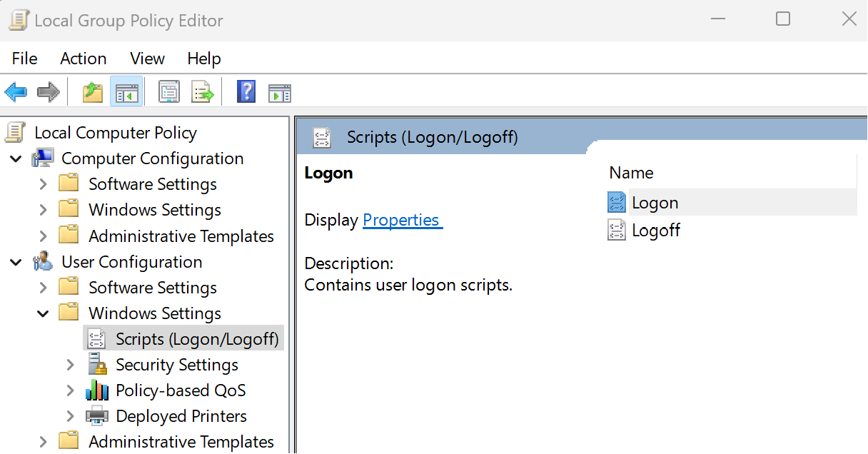This screenshot has width=868, height=454.
Task: Click the Name column header
Action: tap(730, 173)
